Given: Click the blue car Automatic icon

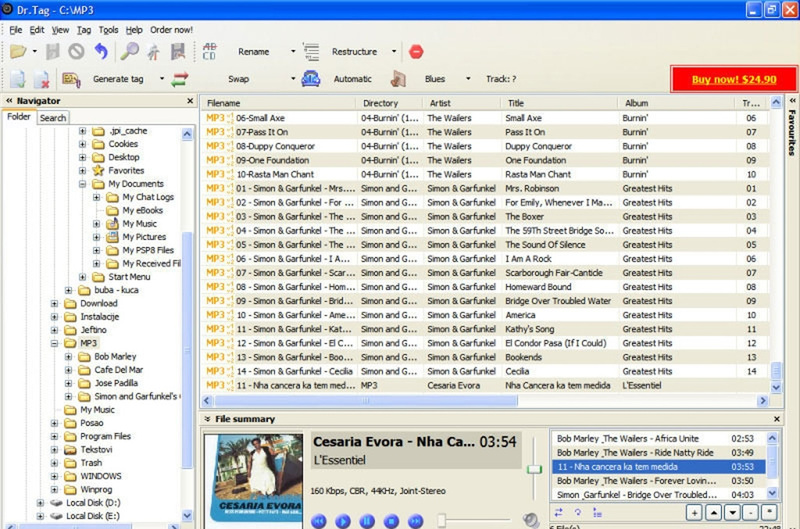Looking at the screenshot, I should coord(311,79).
